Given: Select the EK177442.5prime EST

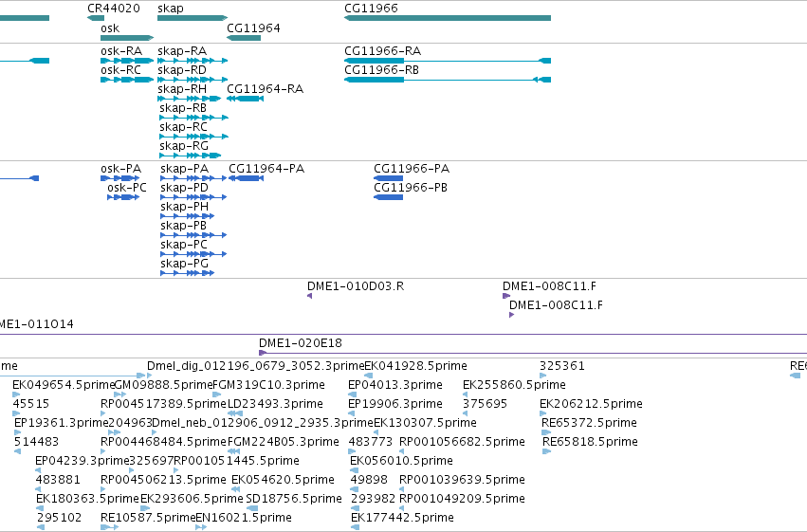Looking at the screenshot, I should point(355,527).
